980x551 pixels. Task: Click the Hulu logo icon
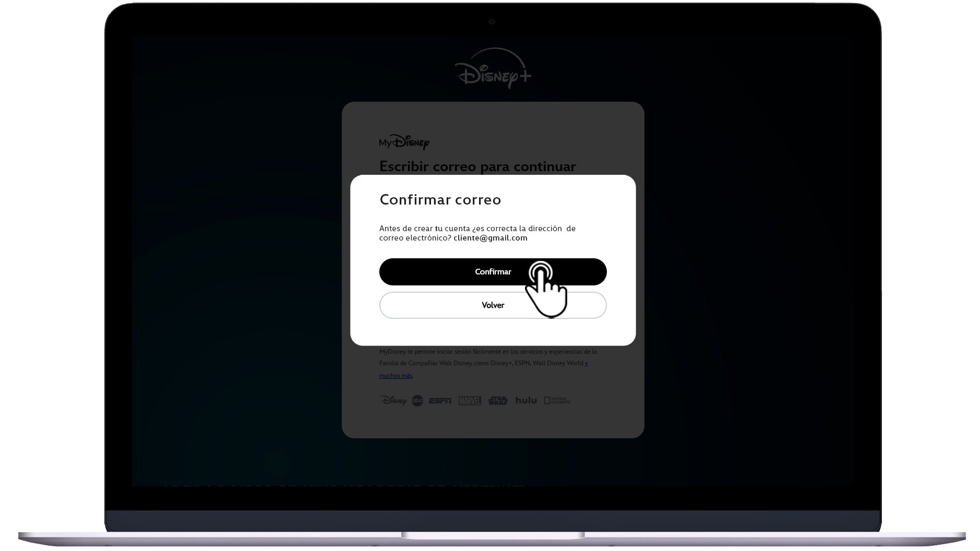click(x=526, y=400)
